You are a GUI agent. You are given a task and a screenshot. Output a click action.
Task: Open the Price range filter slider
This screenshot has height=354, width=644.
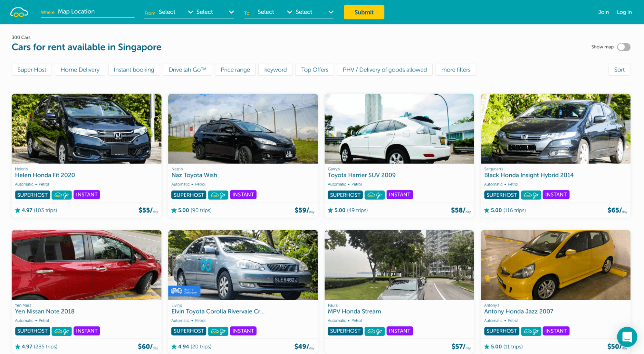pyautogui.click(x=235, y=70)
